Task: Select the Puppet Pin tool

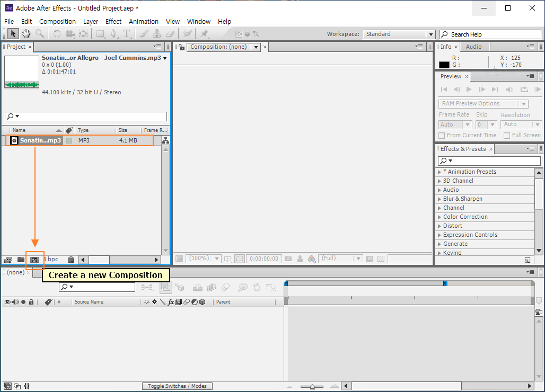Action: [x=204, y=34]
